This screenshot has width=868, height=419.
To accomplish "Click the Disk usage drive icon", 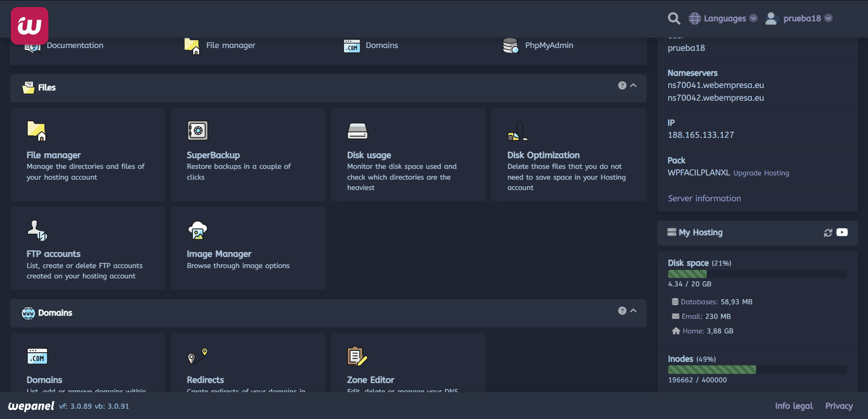I will pyautogui.click(x=357, y=131).
